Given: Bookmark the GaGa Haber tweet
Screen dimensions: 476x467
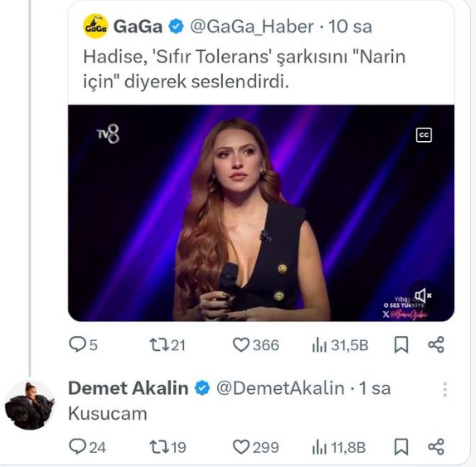Looking at the screenshot, I should coord(401,345).
